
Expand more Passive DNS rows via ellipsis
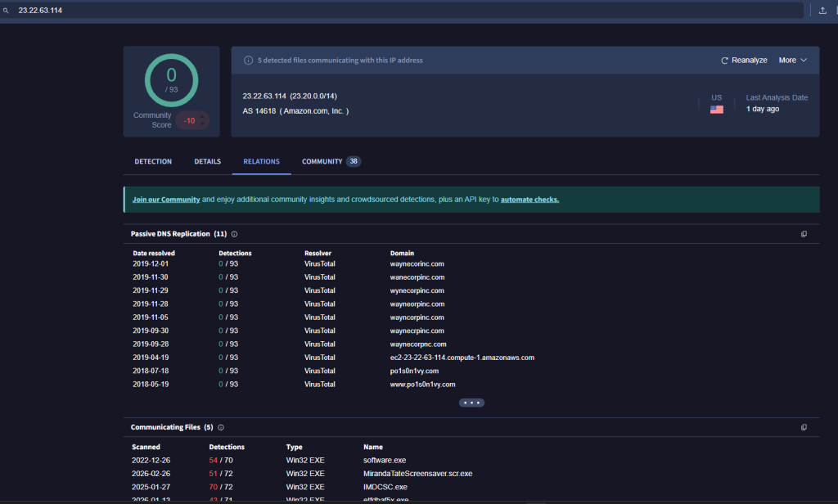(x=471, y=403)
